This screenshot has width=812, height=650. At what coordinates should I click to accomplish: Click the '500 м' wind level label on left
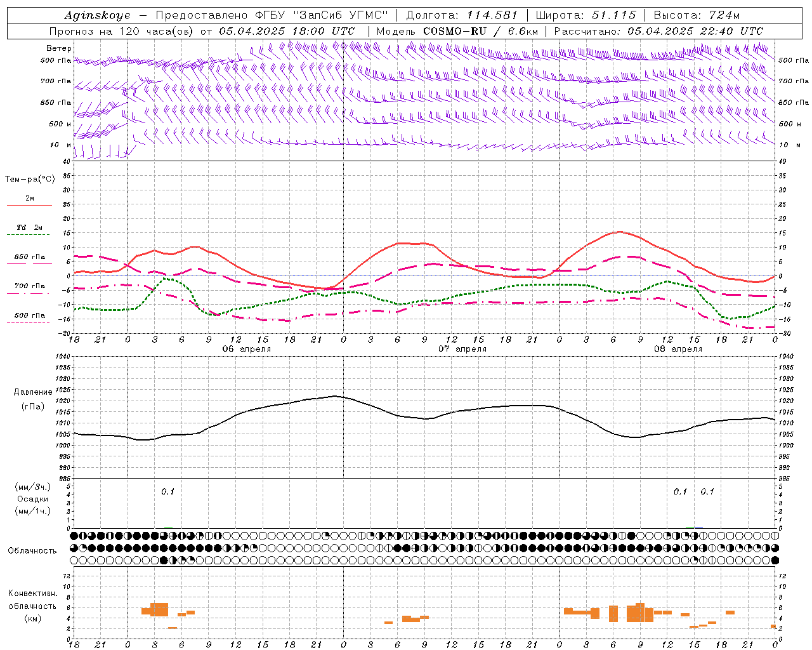point(60,124)
